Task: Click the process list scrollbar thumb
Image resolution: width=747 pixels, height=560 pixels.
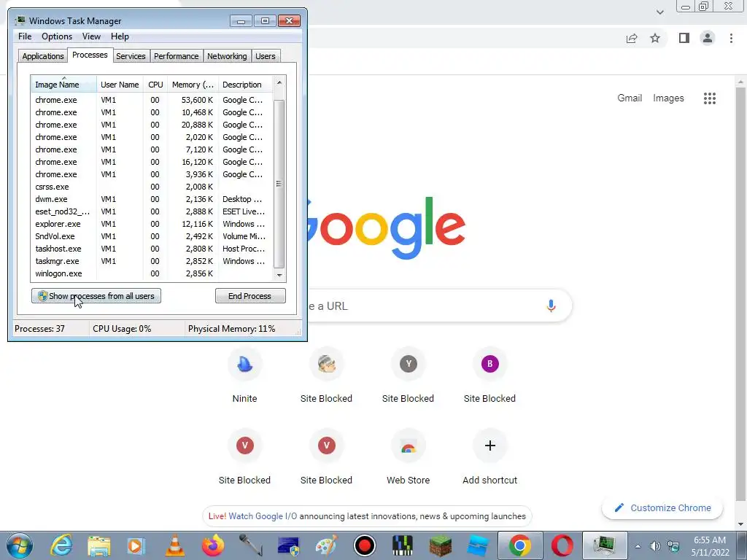Action: (x=279, y=184)
